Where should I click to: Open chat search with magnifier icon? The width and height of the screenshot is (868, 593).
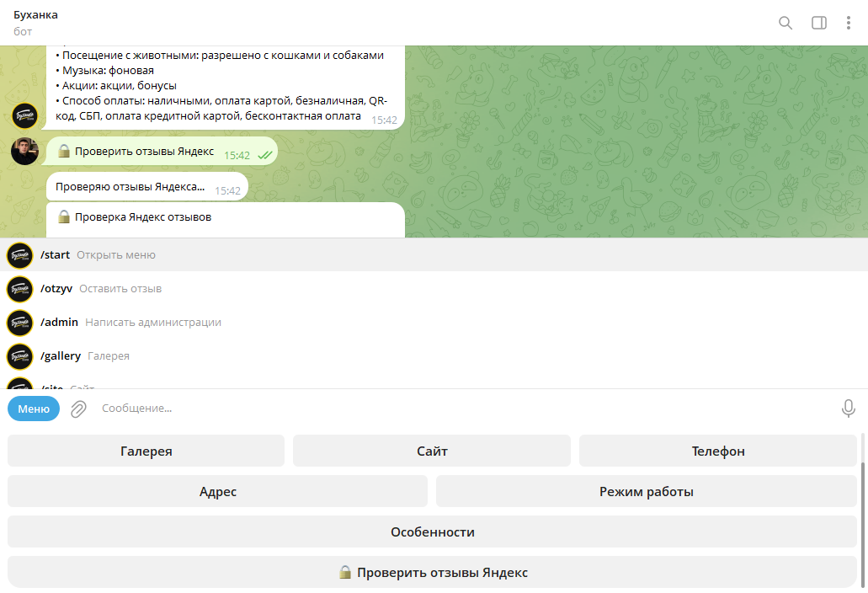tap(785, 23)
